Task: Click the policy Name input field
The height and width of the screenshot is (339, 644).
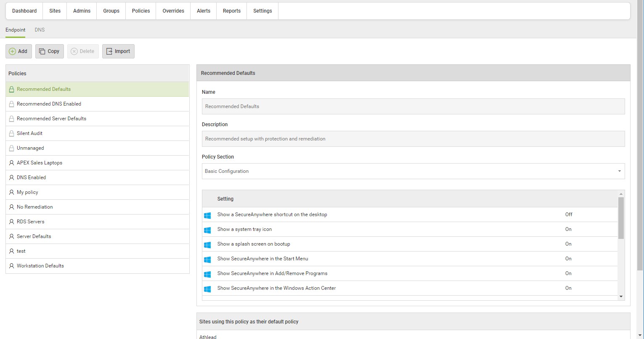Action: coord(413,106)
